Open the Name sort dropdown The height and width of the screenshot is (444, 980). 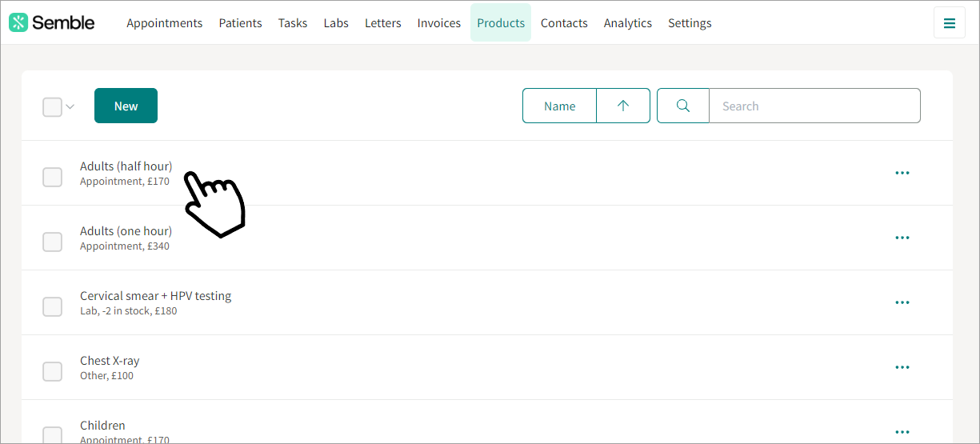[x=560, y=106]
